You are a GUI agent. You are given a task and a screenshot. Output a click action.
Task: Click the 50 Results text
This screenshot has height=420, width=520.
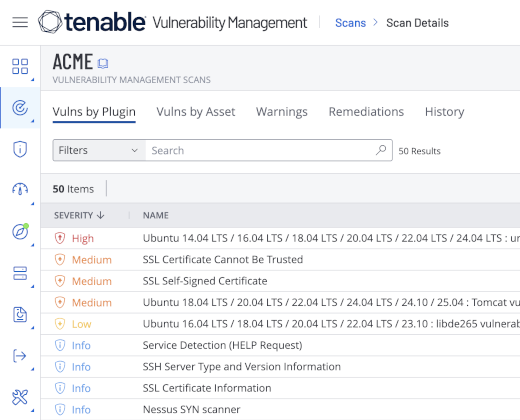click(419, 151)
